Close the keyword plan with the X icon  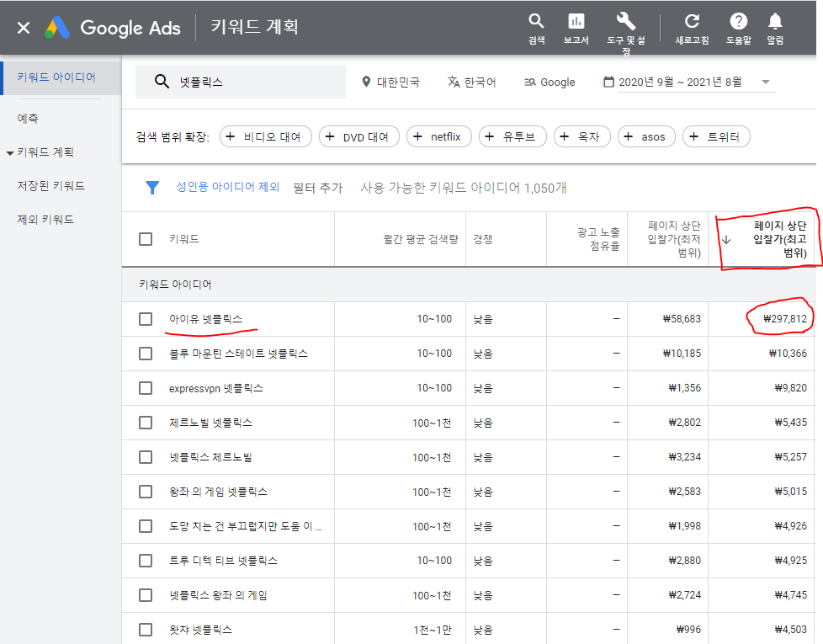point(24,27)
